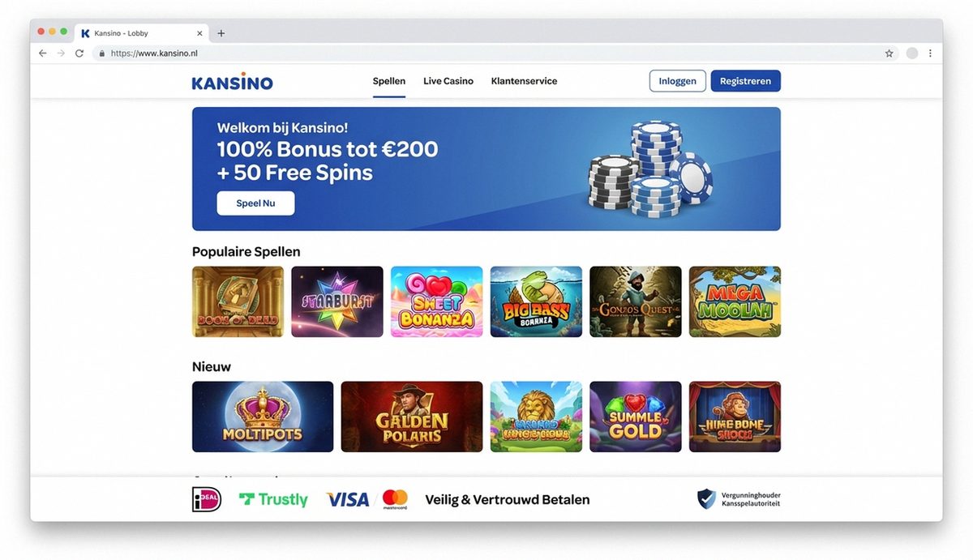Viewport: 973px width, 560px height.
Task: Click the Kansino logo in header
Action: (233, 81)
